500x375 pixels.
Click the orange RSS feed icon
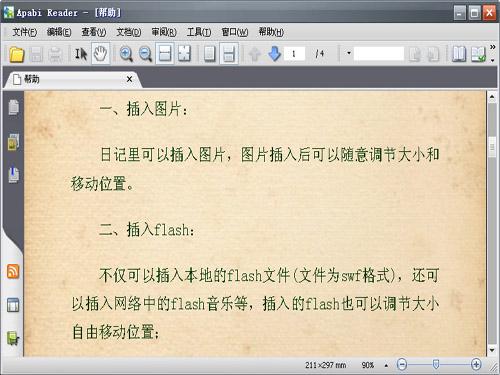point(13,271)
